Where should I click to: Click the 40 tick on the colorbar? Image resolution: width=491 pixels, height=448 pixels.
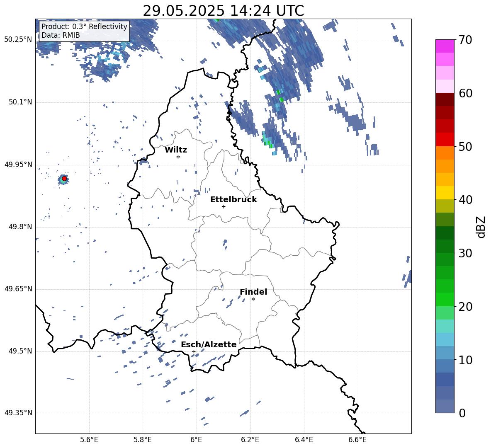tap(465, 200)
